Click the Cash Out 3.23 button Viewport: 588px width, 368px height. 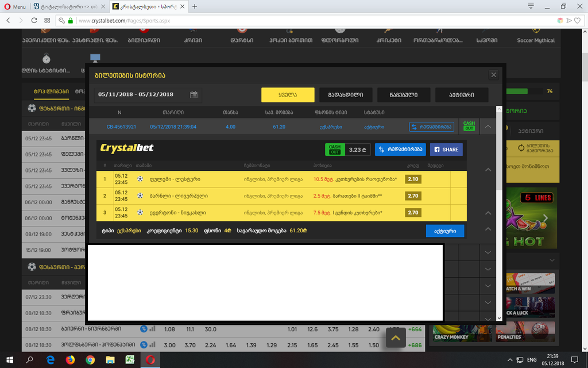pyautogui.click(x=347, y=149)
